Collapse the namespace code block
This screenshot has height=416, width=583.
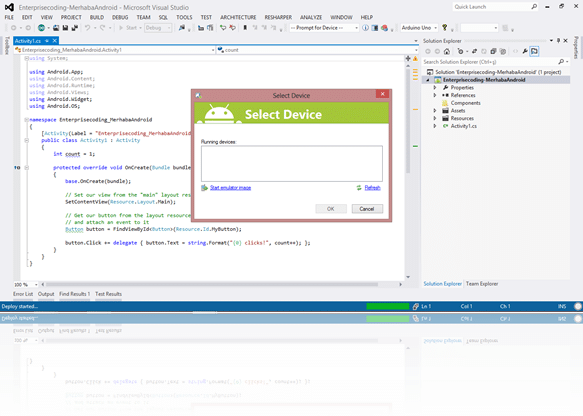[26, 120]
